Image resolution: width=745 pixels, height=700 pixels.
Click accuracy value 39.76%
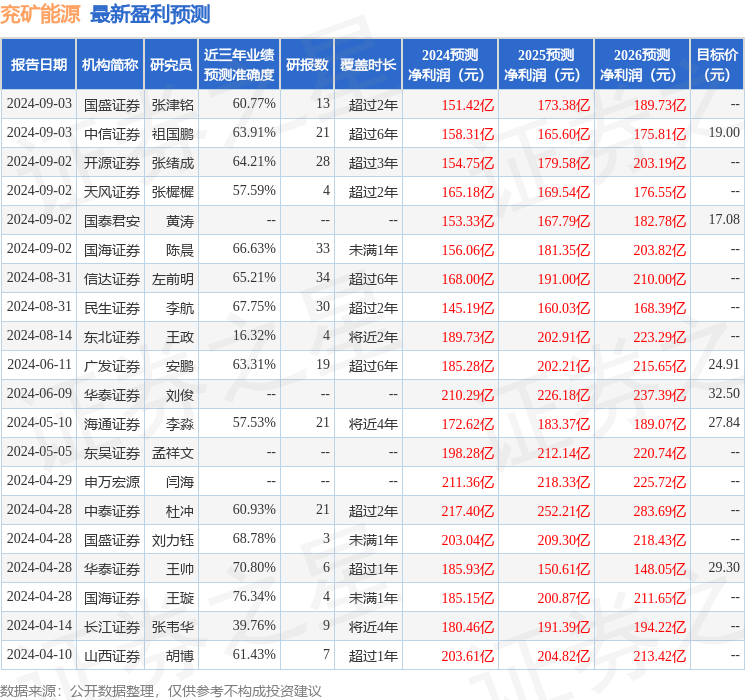tap(254, 625)
